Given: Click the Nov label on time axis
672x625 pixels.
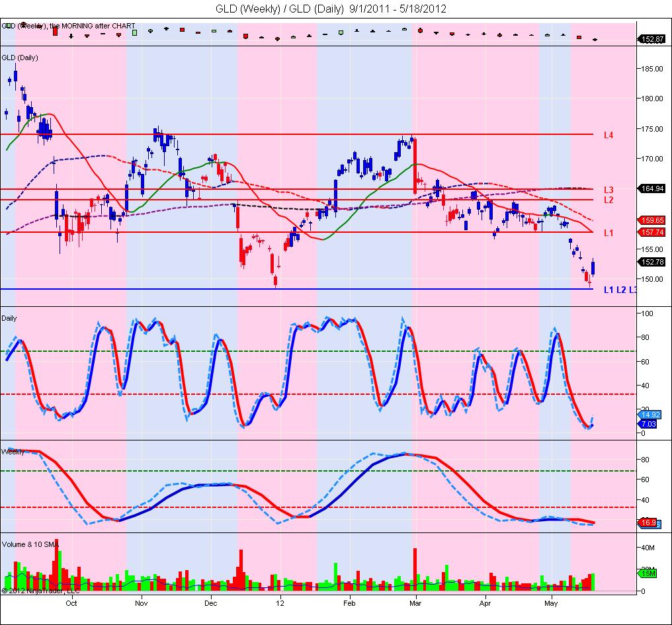Looking at the screenshot, I should click(x=142, y=603).
